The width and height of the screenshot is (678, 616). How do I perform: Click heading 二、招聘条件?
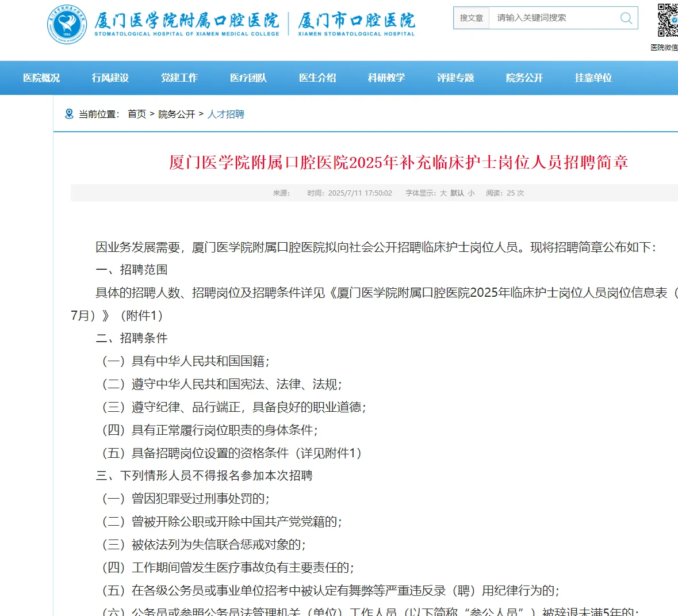pos(132,338)
